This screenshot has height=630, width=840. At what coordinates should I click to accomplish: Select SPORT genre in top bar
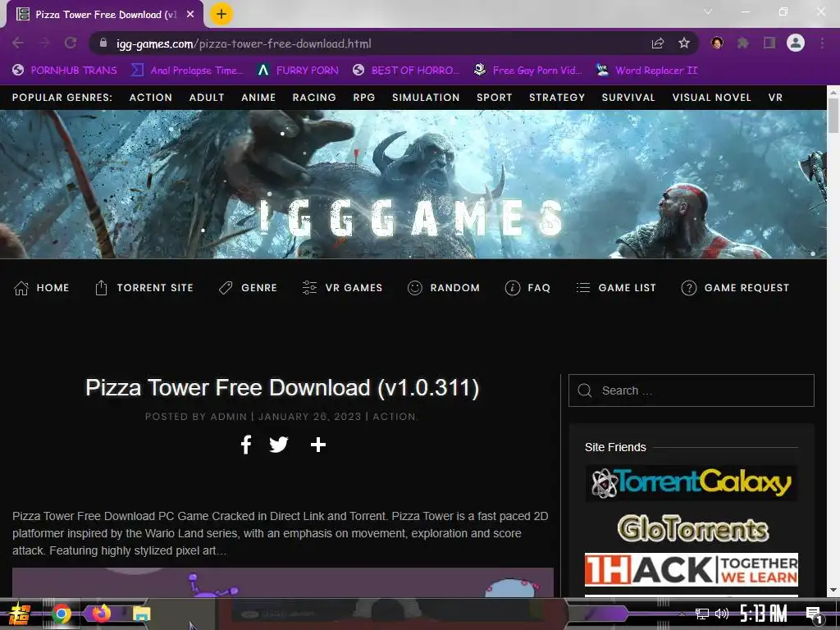click(x=495, y=98)
